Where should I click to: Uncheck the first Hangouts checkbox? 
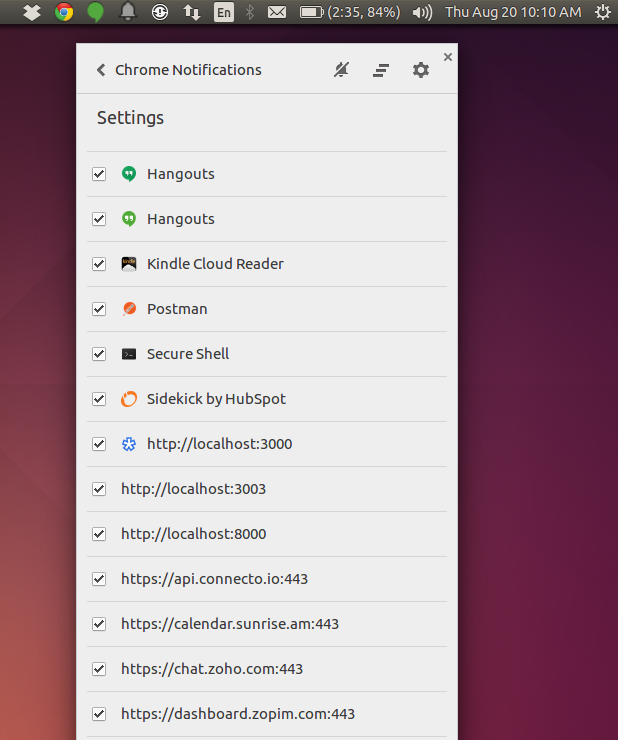click(x=99, y=174)
